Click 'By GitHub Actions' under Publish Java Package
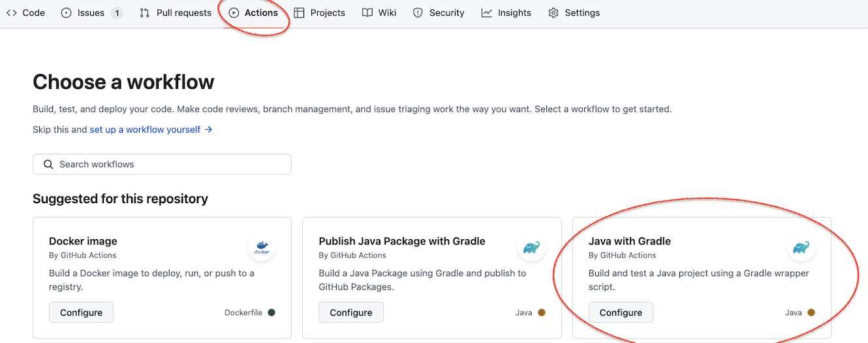Screen dimensions: 868x343 352,255
